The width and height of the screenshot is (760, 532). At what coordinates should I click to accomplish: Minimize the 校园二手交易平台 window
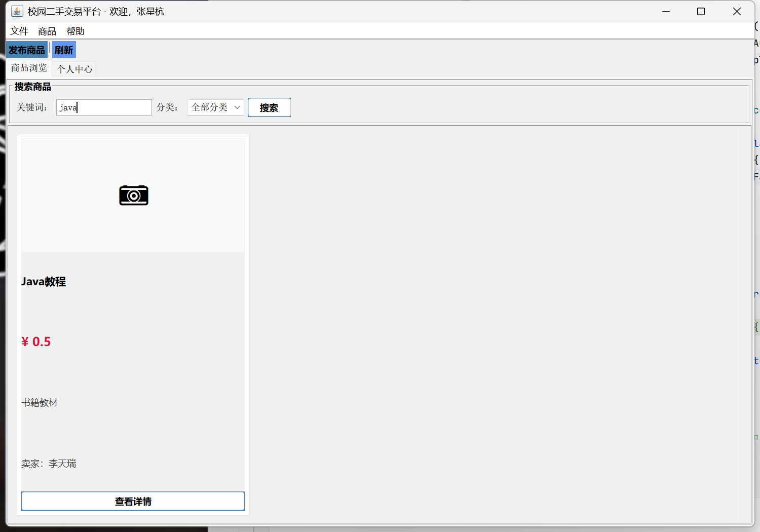pyautogui.click(x=666, y=11)
